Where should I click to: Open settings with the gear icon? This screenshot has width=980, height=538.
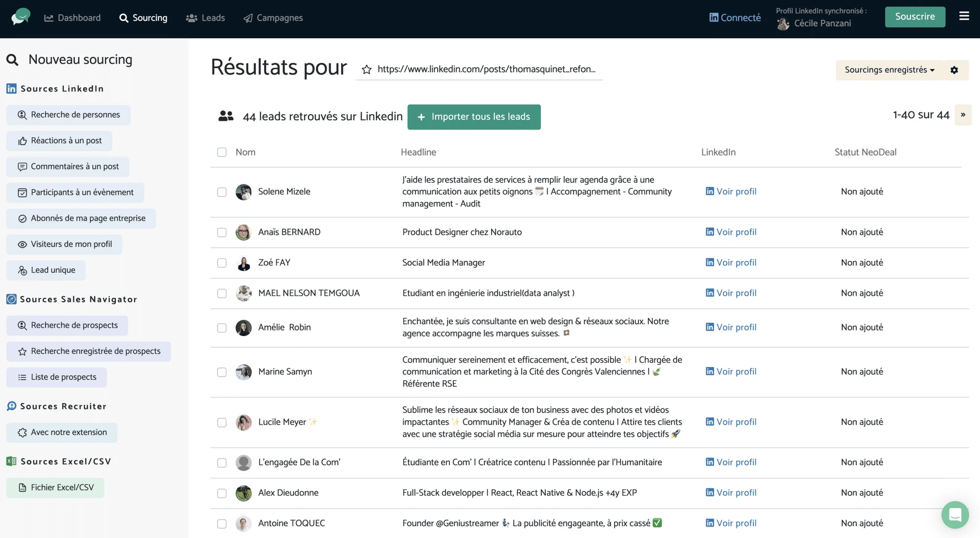(954, 70)
